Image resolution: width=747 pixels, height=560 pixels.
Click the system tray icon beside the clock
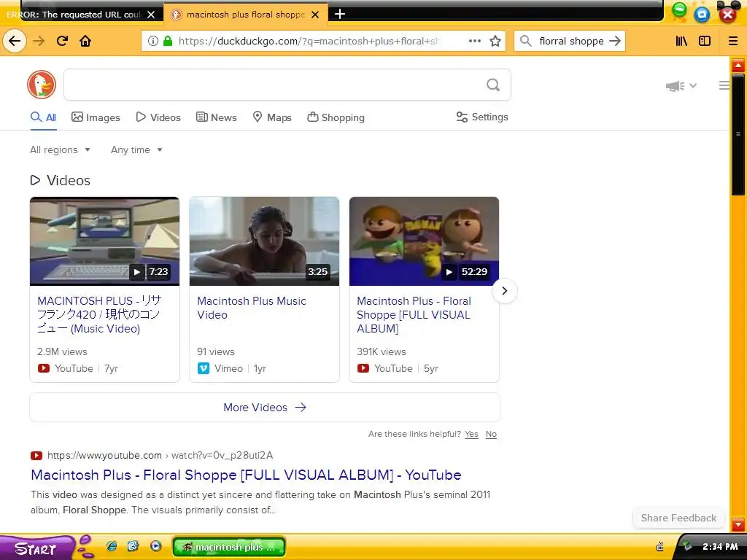(x=686, y=546)
